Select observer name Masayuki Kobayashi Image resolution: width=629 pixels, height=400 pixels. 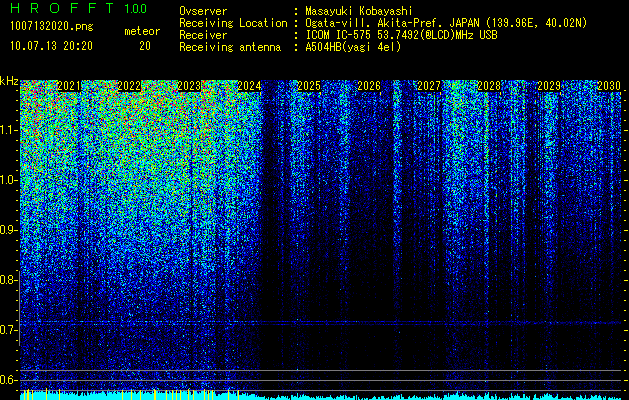coord(359,11)
